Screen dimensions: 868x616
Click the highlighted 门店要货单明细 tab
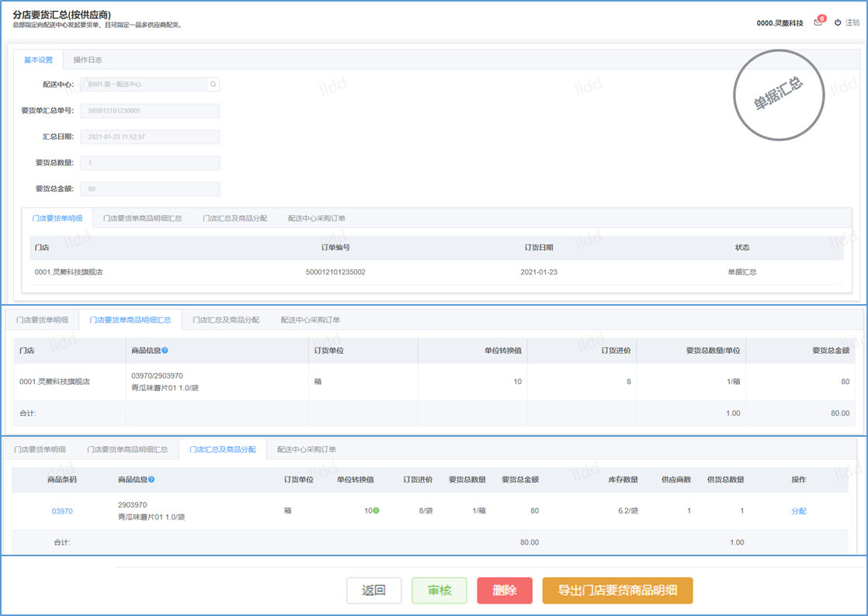57,218
